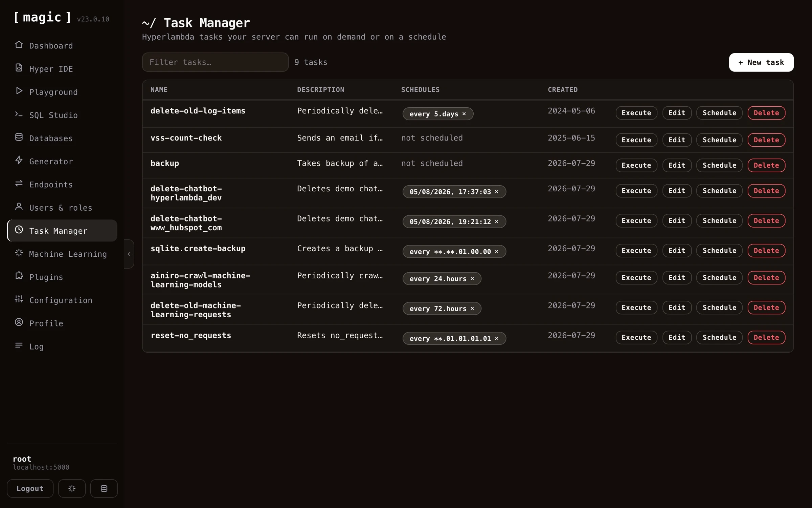Image resolution: width=812 pixels, height=508 pixels.
Task: Click the v23.0.10 version label
Action: [93, 19]
